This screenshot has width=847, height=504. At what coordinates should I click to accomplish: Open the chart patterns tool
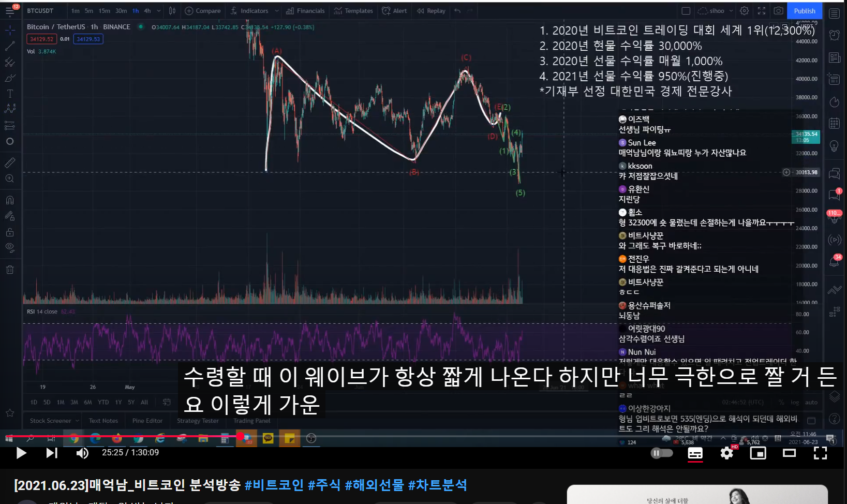coord(10,109)
